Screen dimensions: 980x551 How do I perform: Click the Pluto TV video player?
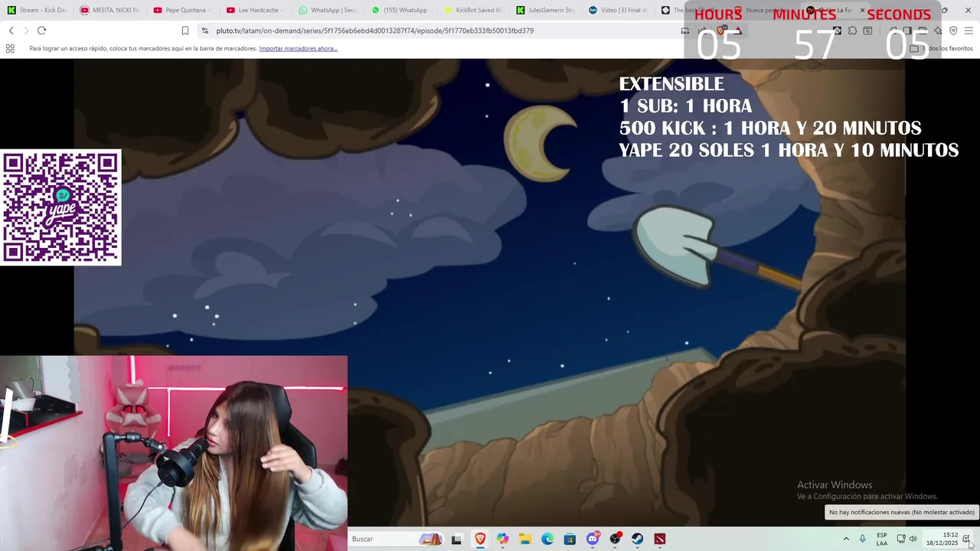coord(490,292)
